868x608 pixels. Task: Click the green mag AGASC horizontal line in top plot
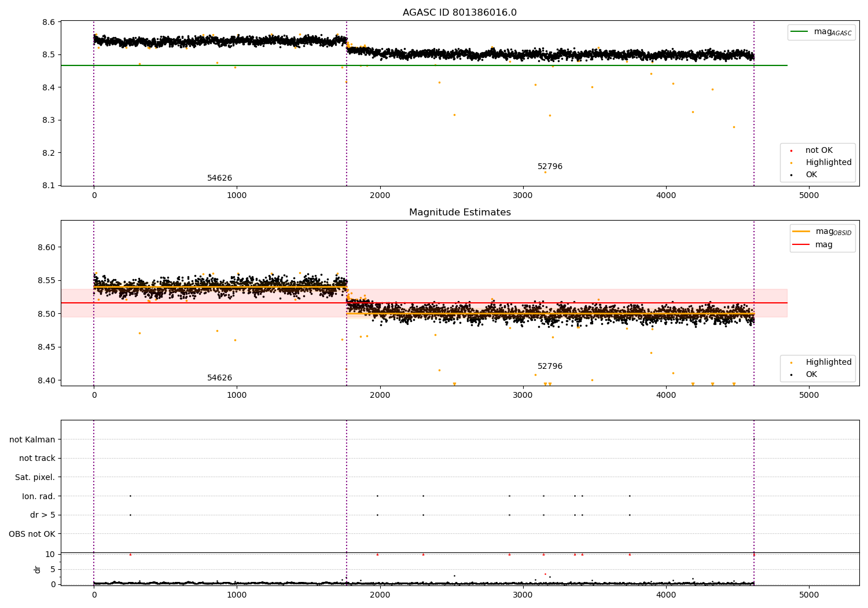click(424, 65)
